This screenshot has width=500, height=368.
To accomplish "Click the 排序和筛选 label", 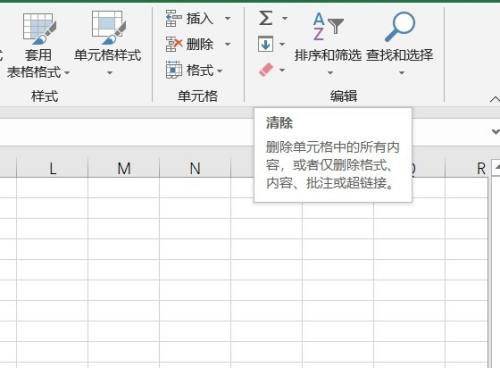I will [x=328, y=55].
